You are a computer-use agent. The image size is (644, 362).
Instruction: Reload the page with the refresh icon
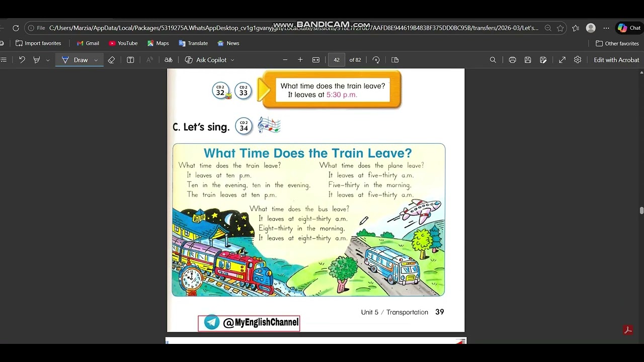(x=16, y=28)
